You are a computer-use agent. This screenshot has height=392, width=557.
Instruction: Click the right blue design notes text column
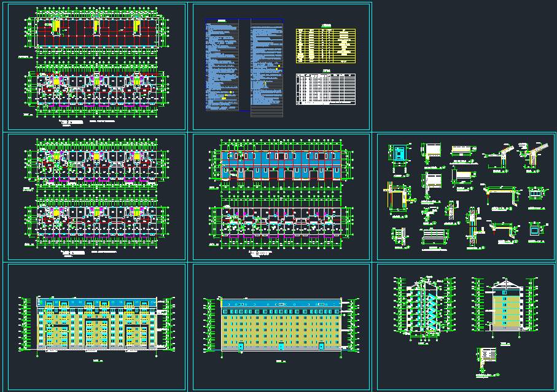pos(267,64)
